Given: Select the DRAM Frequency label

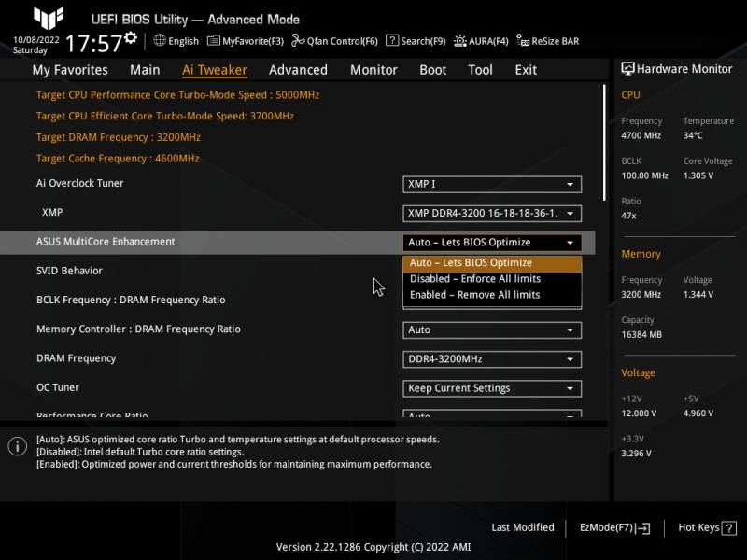Looking at the screenshot, I should point(77,358).
